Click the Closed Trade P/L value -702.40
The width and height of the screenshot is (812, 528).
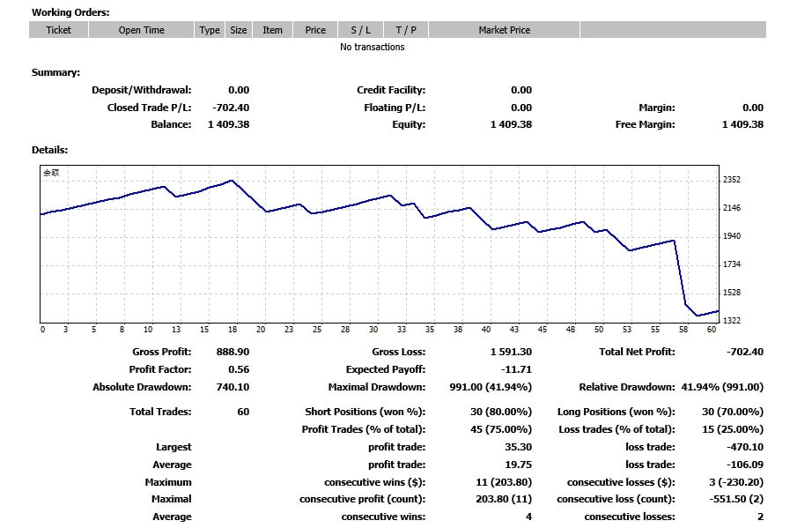[231, 108]
